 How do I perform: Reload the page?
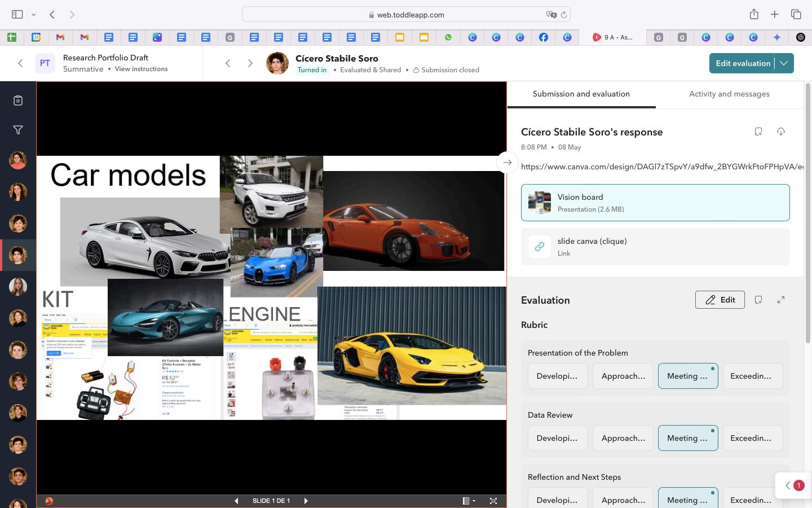click(x=563, y=15)
